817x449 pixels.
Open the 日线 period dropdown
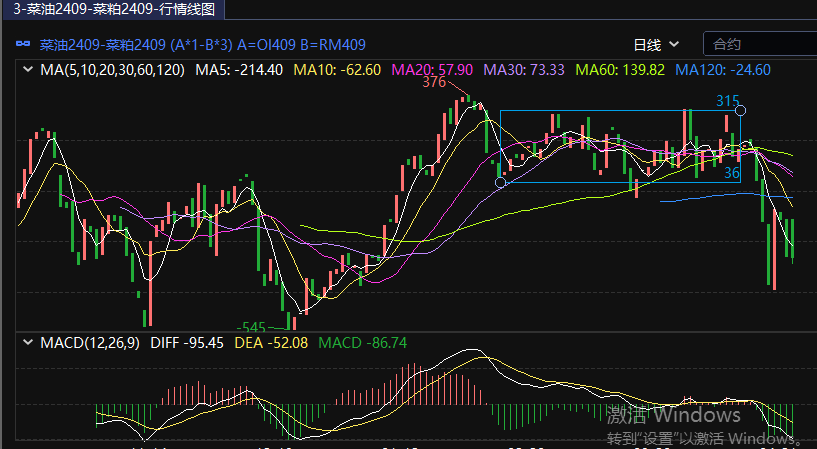pyautogui.click(x=656, y=45)
